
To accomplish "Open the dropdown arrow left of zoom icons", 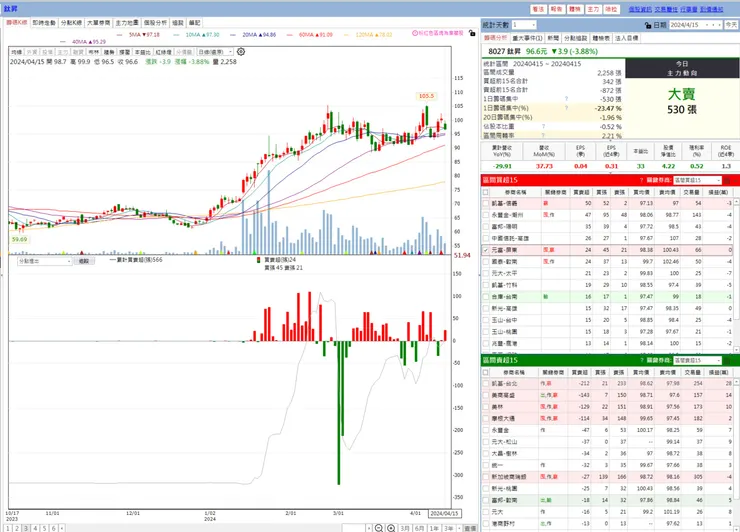I will (x=369, y=528).
